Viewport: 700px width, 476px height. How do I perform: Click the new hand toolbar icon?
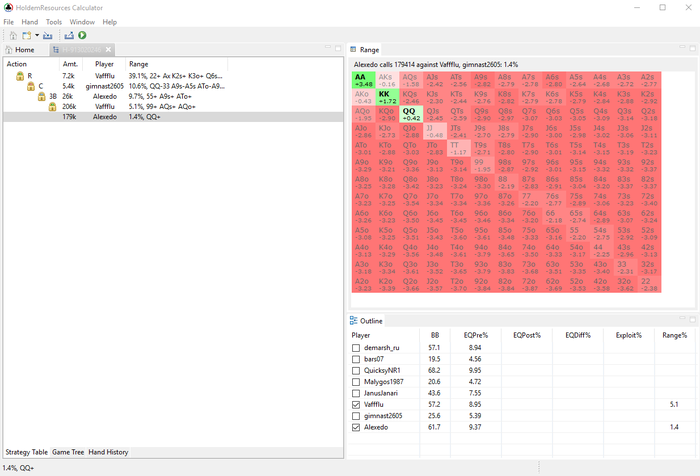click(x=27, y=35)
